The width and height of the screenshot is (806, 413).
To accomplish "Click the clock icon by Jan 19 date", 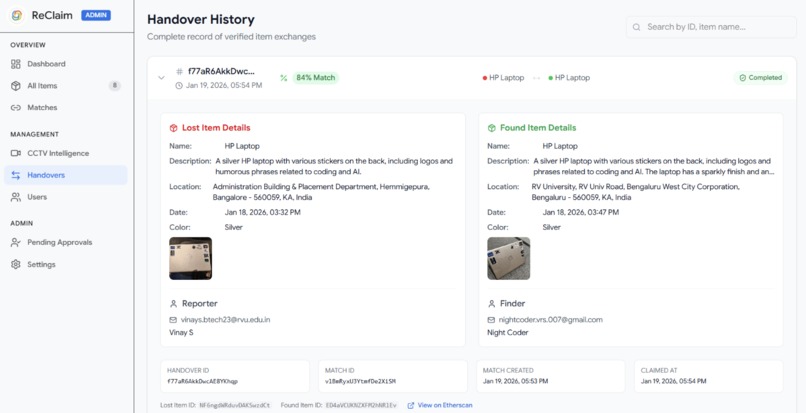I will [179, 85].
